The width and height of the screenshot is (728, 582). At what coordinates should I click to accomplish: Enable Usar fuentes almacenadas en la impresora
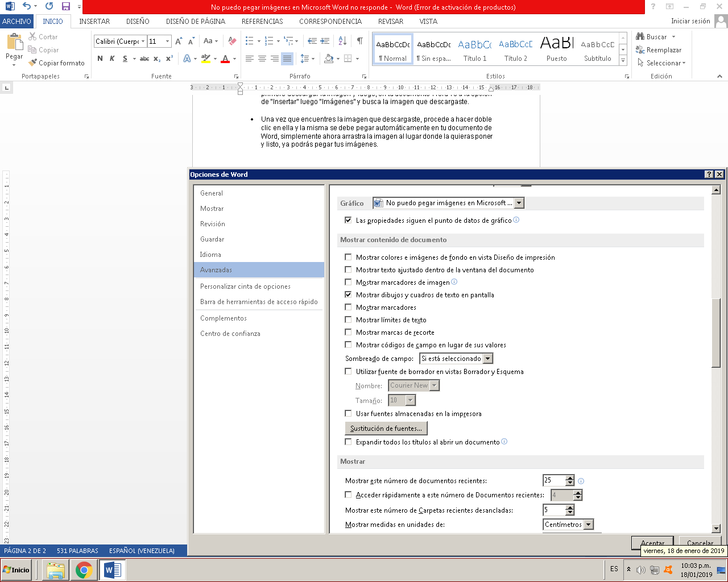[348, 413]
